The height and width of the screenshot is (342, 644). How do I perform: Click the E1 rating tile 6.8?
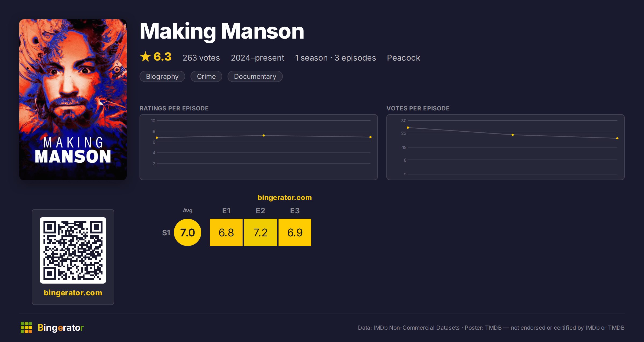(226, 232)
